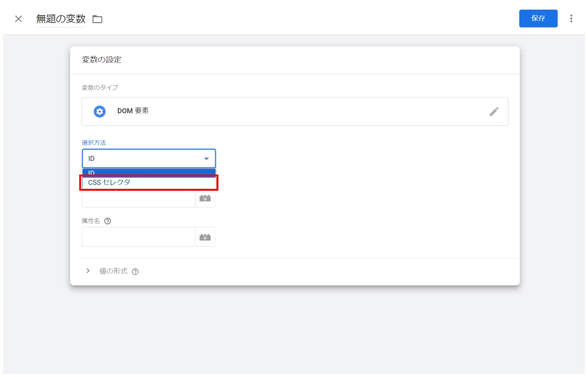Viewport: 588px width, 377px height.
Task: Close the variable editor with the X icon
Action: tap(18, 19)
